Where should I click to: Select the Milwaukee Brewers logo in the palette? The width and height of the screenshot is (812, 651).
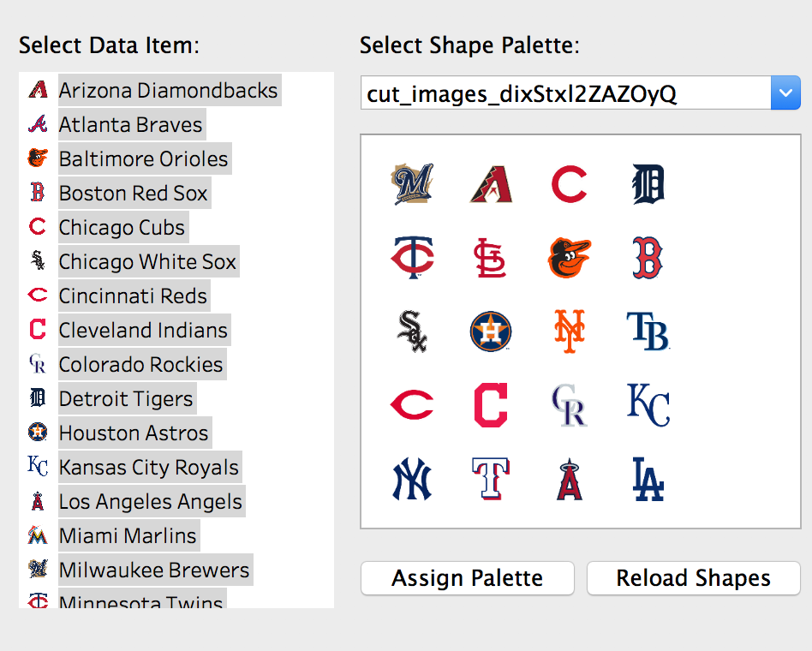[x=412, y=184]
